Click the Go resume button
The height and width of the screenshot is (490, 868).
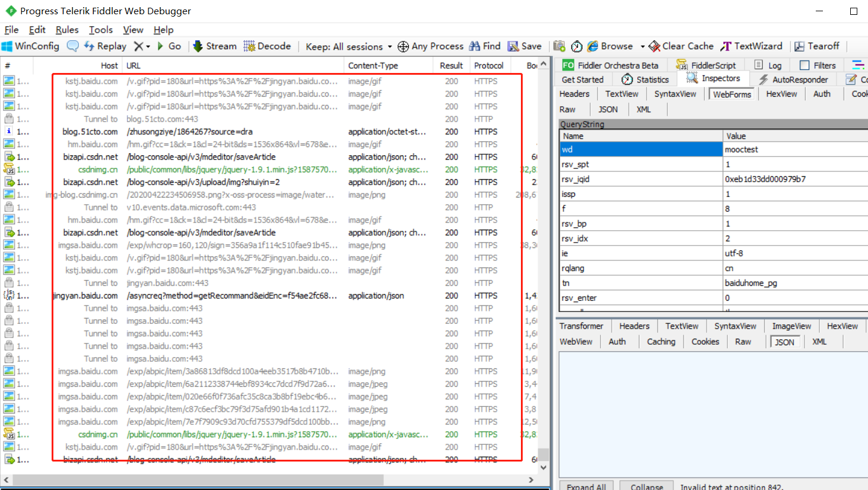click(x=168, y=46)
